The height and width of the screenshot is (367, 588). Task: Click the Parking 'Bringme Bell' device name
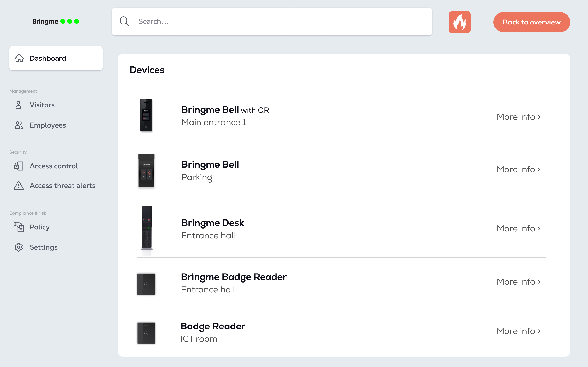[x=210, y=165]
